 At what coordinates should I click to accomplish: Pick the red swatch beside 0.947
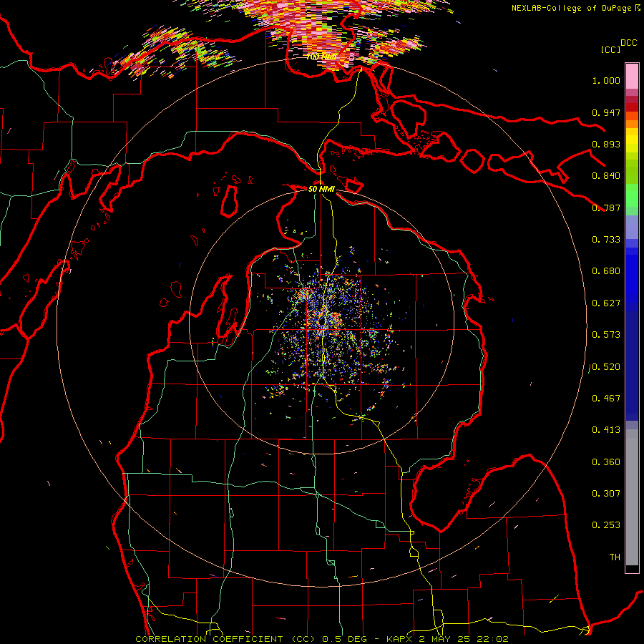632,107
